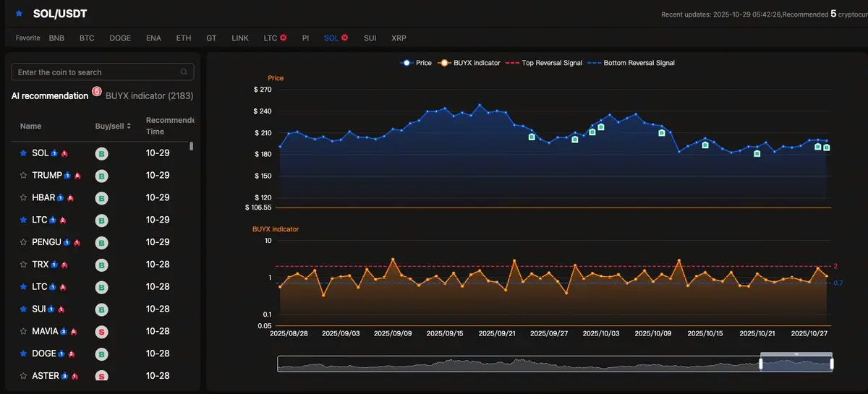The height and width of the screenshot is (394, 868).
Task: Click the red badge beside LTC favorite
Action: tap(284, 38)
